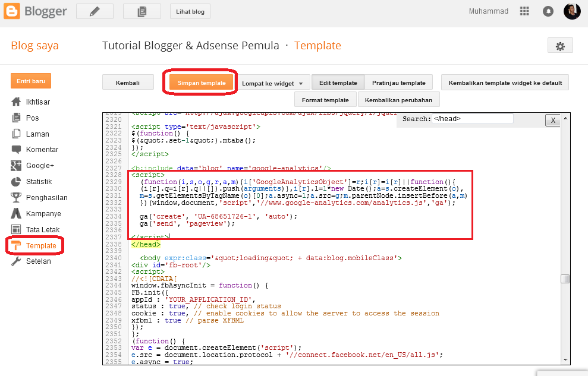Click Kembalikan template widget ke default
This screenshot has height=376, width=588.
click(505, 83)
